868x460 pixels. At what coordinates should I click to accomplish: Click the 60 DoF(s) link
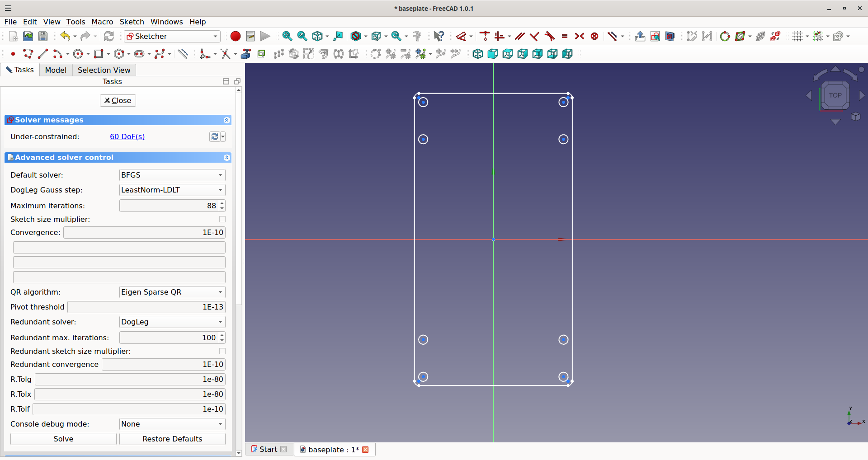point(127,137)
